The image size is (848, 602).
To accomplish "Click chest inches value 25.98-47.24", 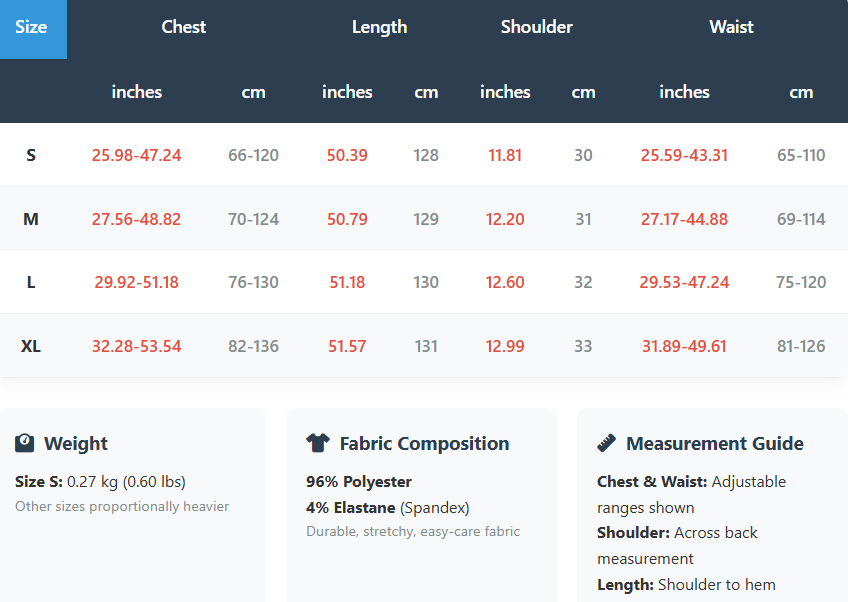I will click(136, 155).
